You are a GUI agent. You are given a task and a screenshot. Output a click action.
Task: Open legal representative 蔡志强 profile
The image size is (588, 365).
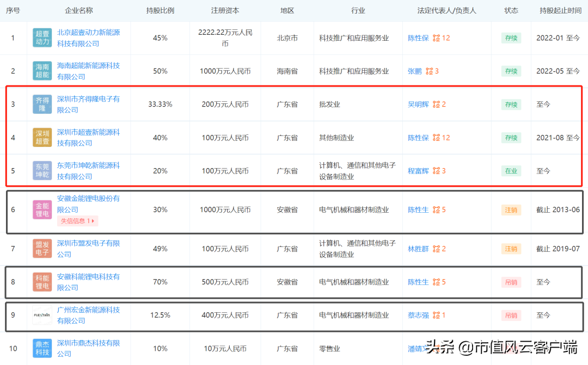418,315
